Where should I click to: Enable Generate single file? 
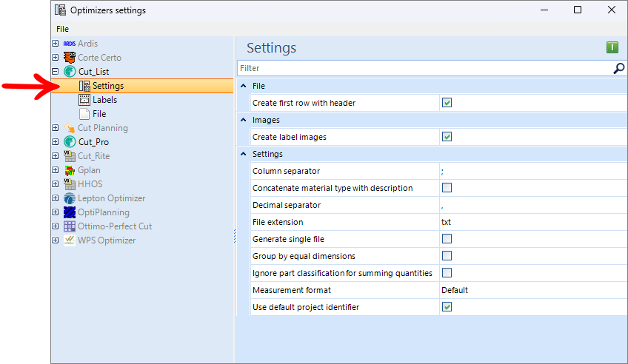[447, 239]
